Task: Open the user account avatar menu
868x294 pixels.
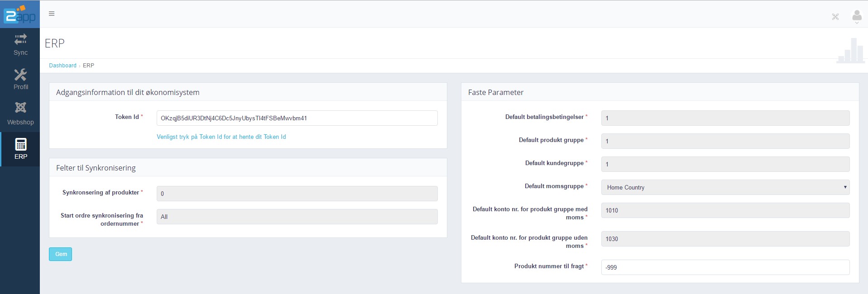Action: pos(857,17)
